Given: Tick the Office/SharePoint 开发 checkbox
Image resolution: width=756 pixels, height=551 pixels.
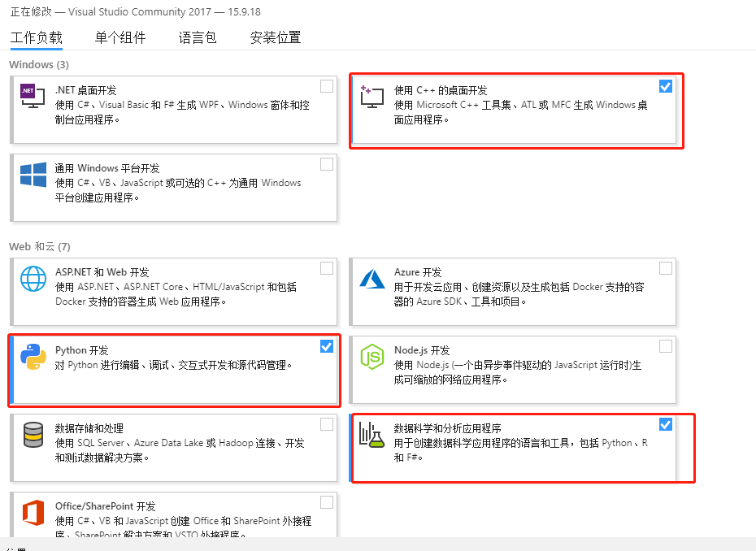Looking at the screenshot, I should click(327, 502).
